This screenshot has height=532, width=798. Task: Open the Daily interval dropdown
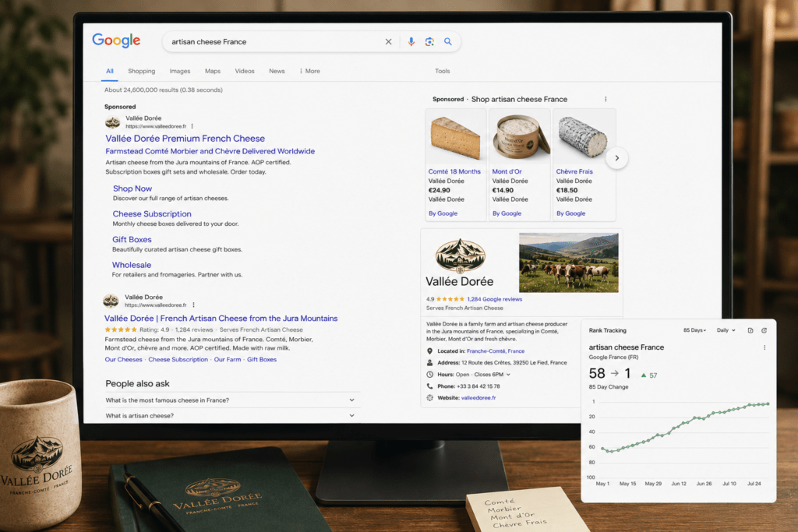(726, 330)
